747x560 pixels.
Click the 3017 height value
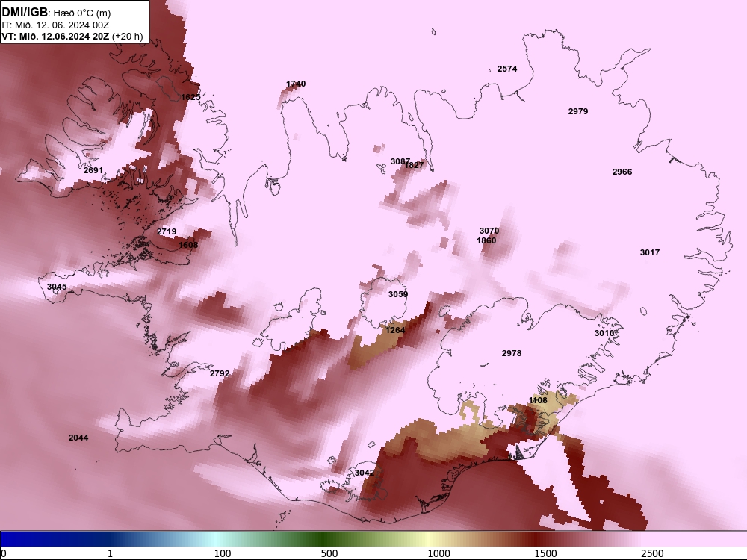point(650,252)
